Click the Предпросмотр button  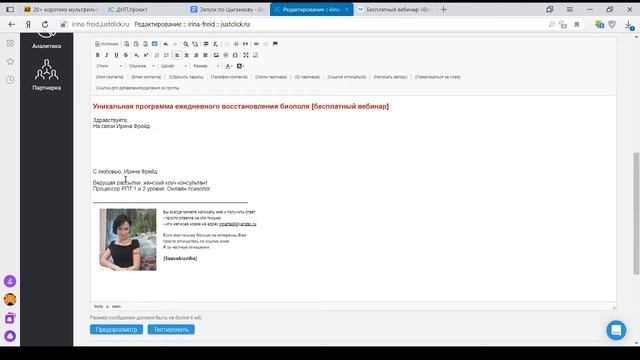coord(116,329)
